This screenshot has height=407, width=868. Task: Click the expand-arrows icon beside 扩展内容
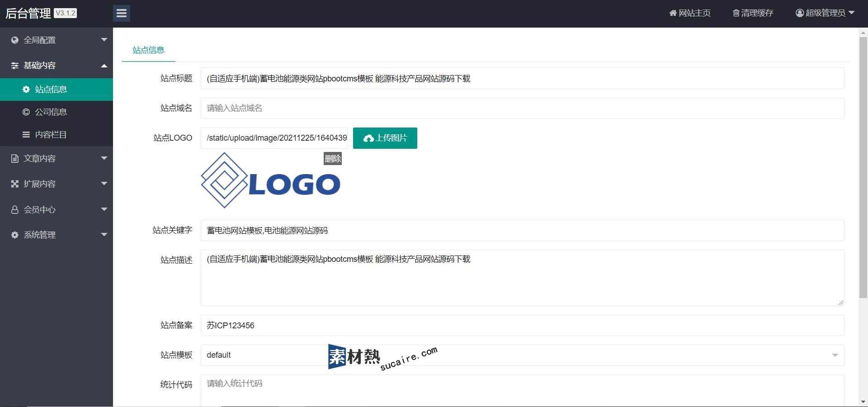(15, 184)
